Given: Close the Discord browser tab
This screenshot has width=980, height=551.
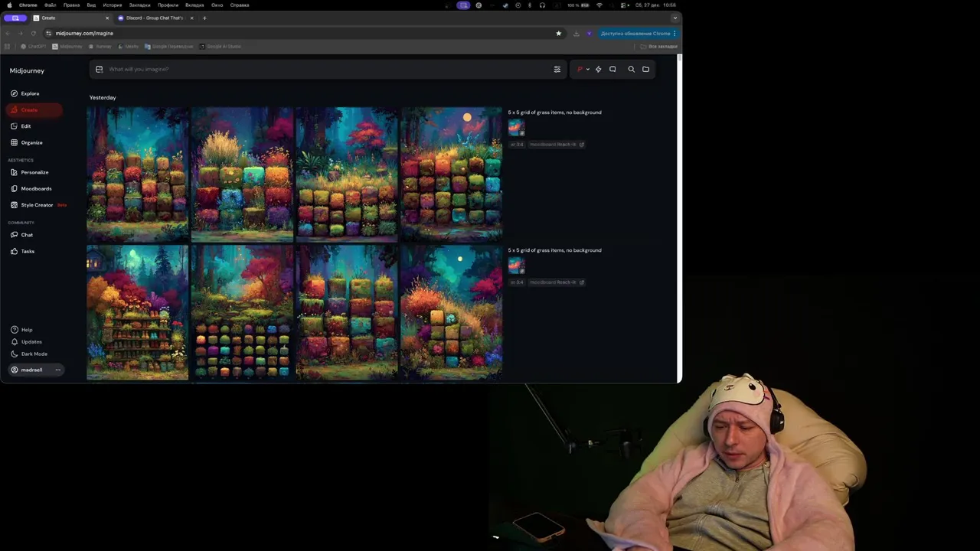Looking at the screenshot, I should (x=191, y=18).
